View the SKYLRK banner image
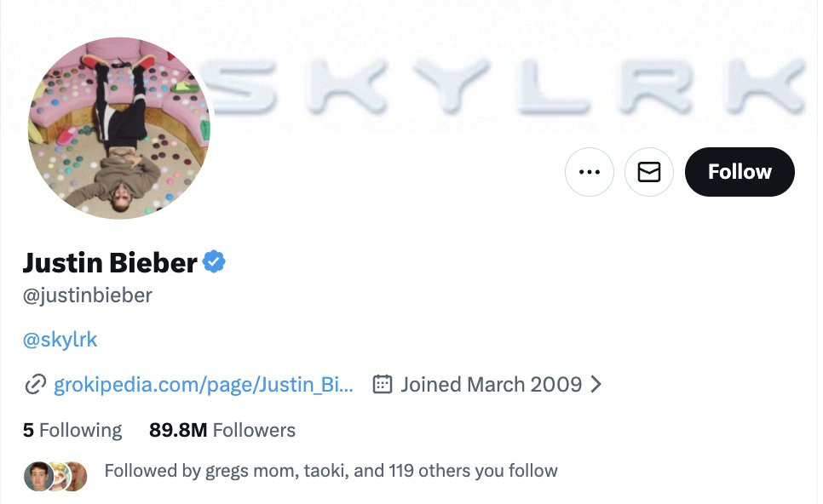The height and width of the screenshot is (504, 823). pos(511,85)
